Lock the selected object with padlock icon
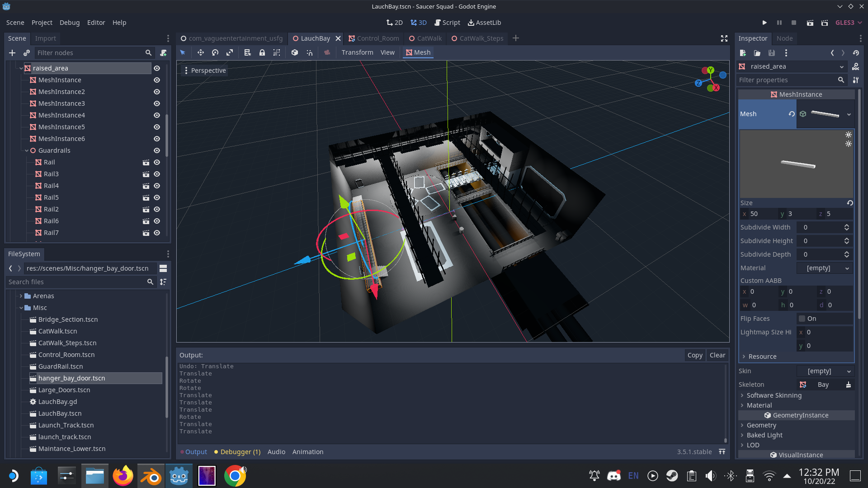The height and width of the screenshot is (488, 868). pyautogui.click(x=262, y=52)
